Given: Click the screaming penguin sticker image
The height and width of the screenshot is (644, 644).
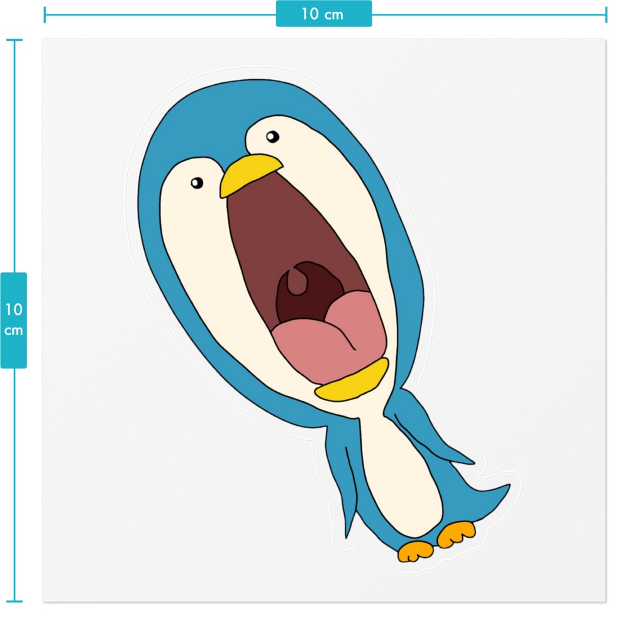Looking at the screenshot, I should click(324, 320).
